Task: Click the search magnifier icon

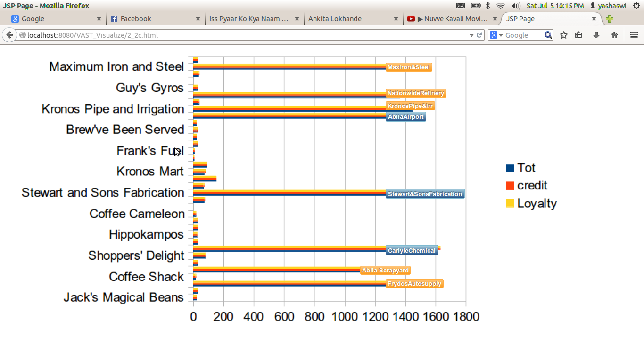Action: [x=548, y=35]
